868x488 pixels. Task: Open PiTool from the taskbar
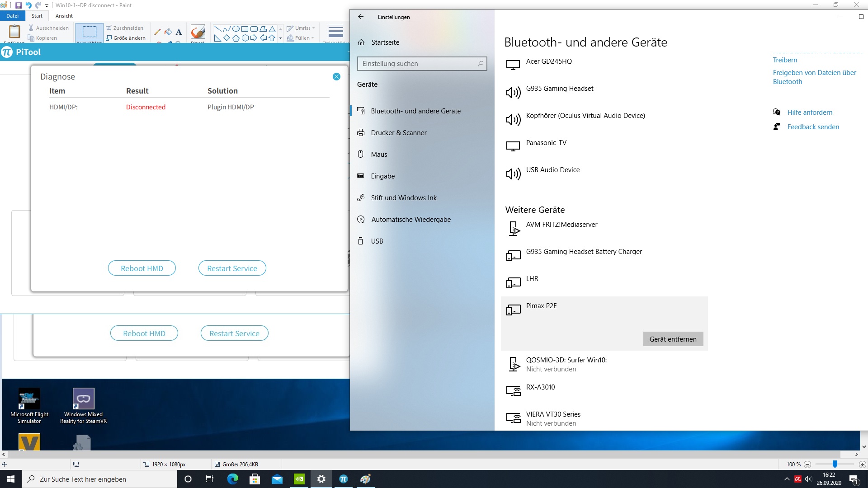coord(344,479)
